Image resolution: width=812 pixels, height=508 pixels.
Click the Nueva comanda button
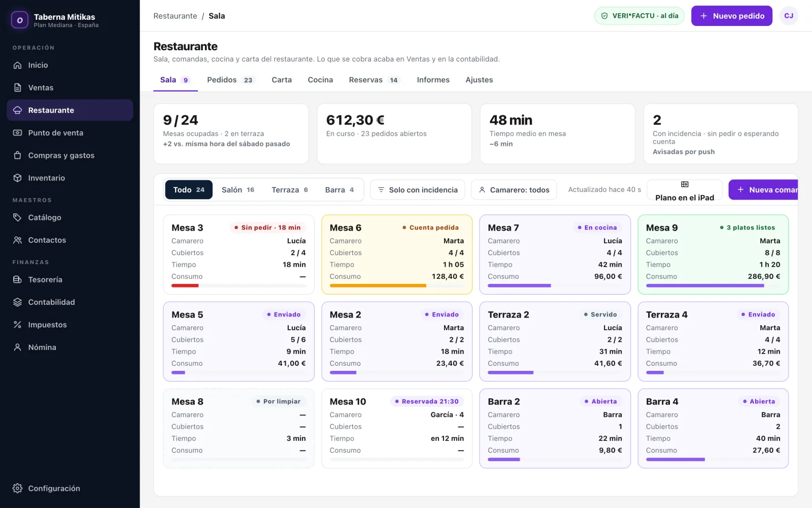tap(763, 189)
